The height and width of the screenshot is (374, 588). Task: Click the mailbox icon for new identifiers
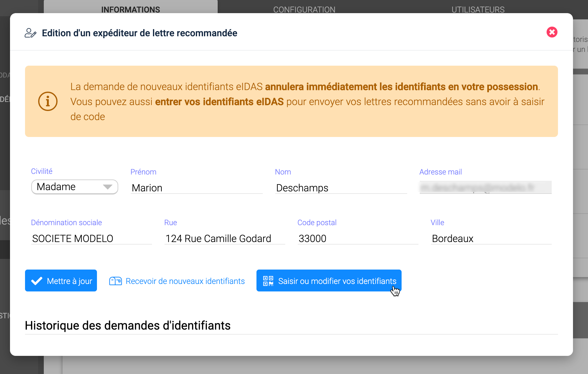115,281
